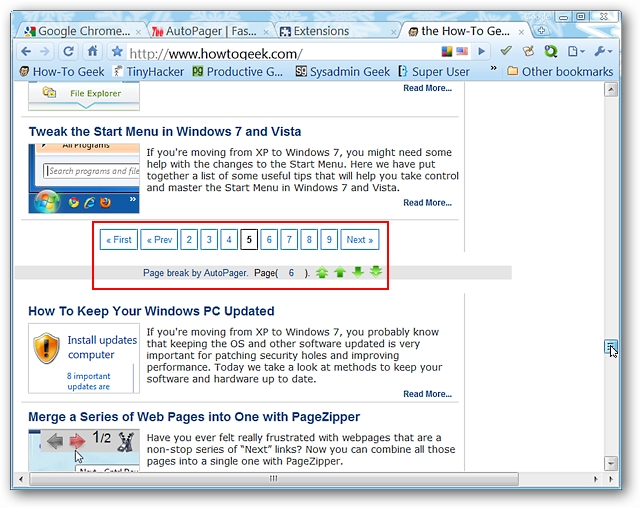Click the PageZipper article thumbnail

[x=84, y=450]
